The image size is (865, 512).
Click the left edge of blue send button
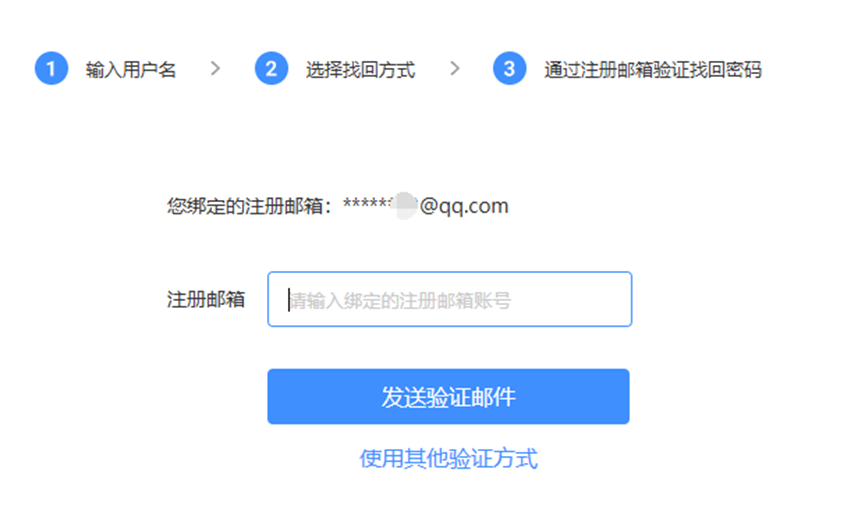click(x=270, y=397)
